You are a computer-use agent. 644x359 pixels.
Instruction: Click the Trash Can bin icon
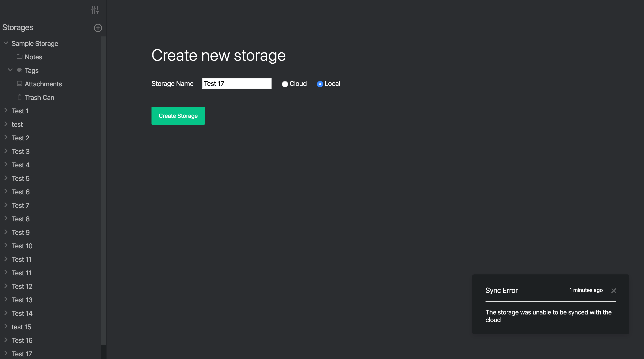pyautogui.click(x=19, y=97)
